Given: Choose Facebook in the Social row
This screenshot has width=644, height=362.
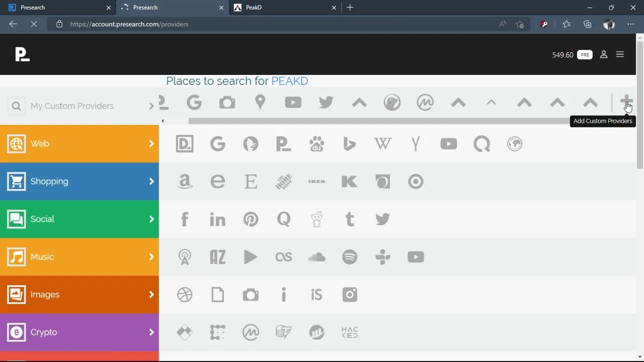Looking at the screenshot, I should pyautogui.click(x=185, y=219).
